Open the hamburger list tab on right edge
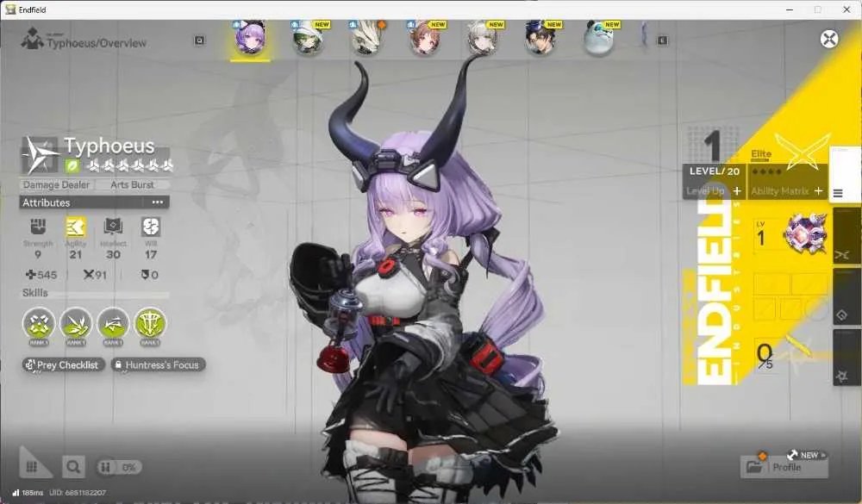The width and height of the screenshot is (862, 504). point(839,193)
